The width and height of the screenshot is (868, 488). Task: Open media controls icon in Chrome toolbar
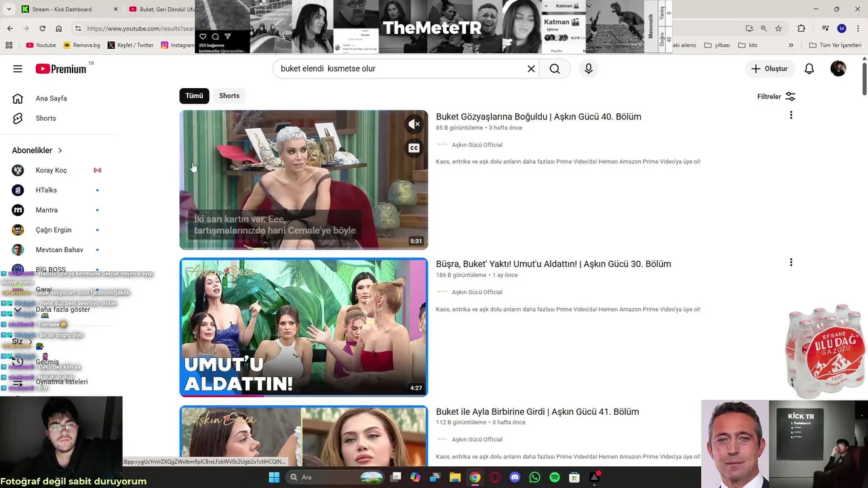pos(825,28)
